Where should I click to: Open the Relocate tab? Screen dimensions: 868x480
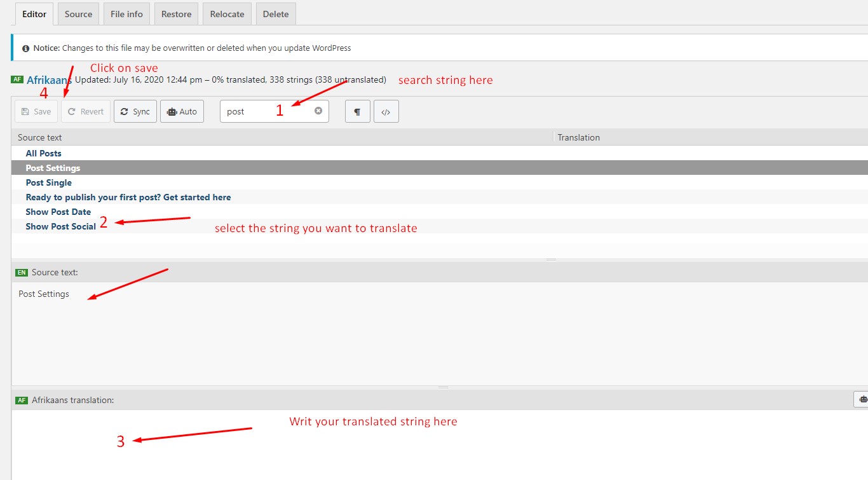(227, 14)
